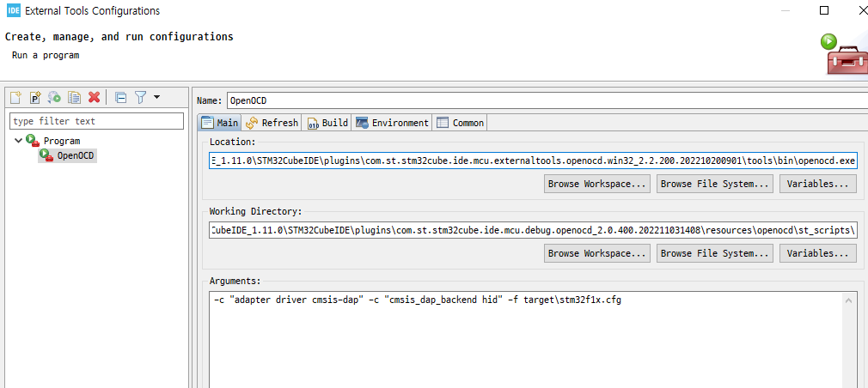Click inside the Arguments text area
868x388 pixels.
pyautogui.click(x=526, y=340)
